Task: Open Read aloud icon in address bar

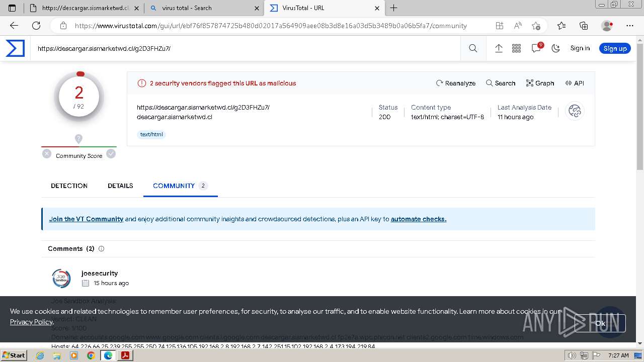Action: [x=518, y=26]
